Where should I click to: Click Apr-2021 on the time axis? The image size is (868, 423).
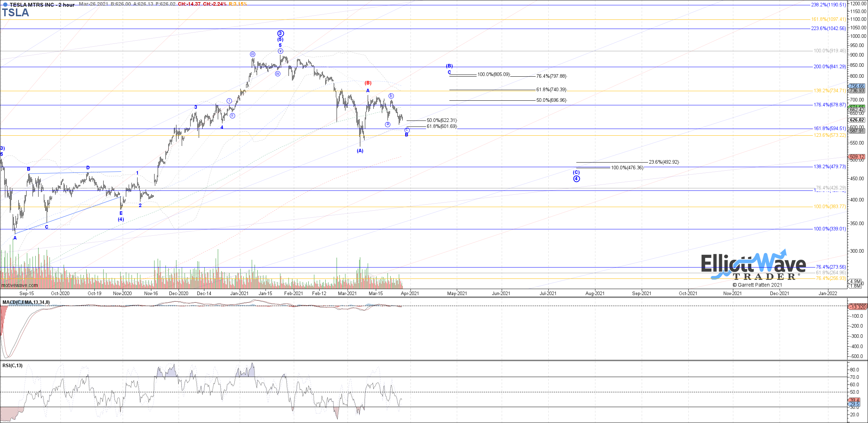[410, 294]
